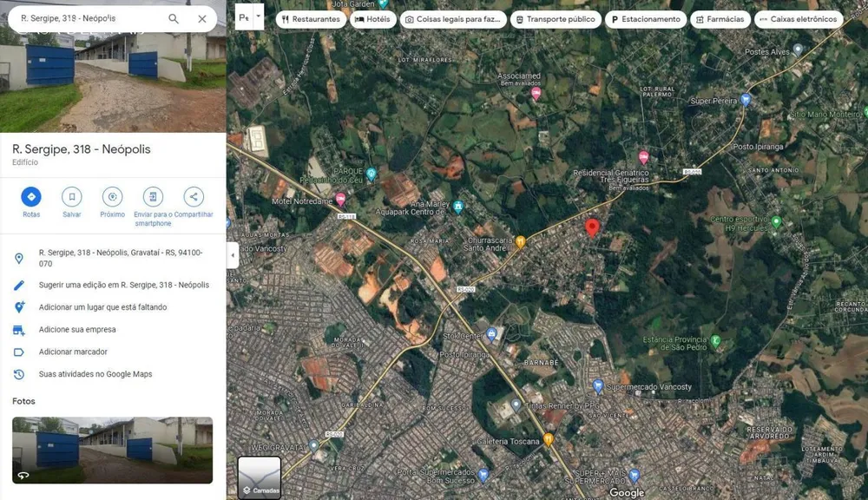Viewport: 868px width, 500px height.
Task: Click the Edifício subtitle text
Action: coord(25,162)
